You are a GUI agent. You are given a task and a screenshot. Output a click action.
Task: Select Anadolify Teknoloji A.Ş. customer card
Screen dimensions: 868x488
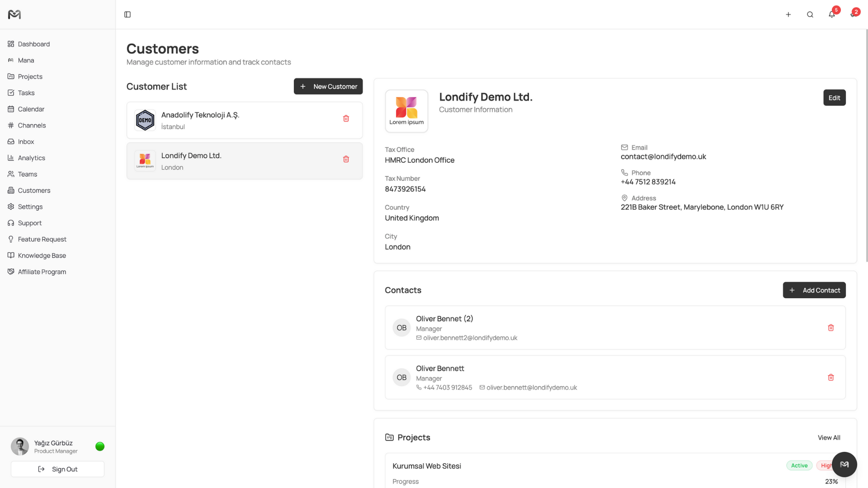click(x=244, y=120)
